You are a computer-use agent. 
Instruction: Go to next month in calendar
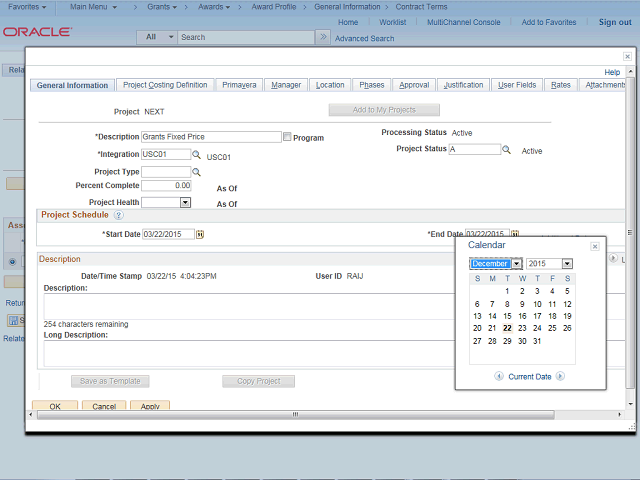[560, 376]
